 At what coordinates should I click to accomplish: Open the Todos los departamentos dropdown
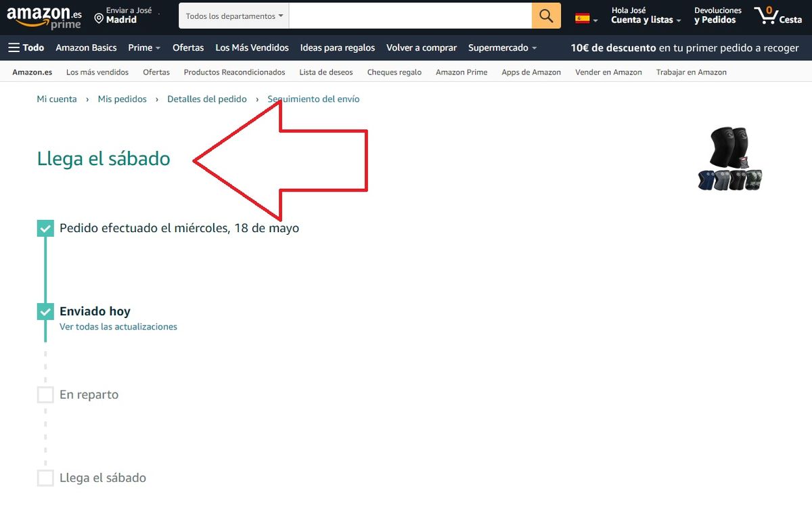[x=233, y=15]
